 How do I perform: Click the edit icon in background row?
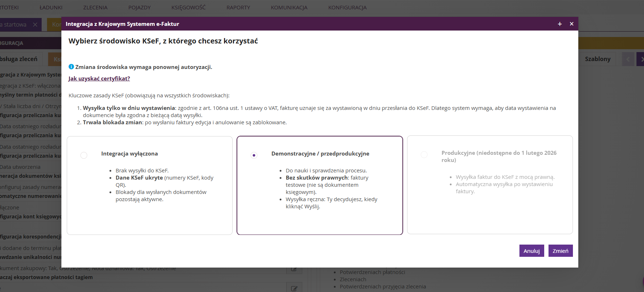(x=294, y=269)
